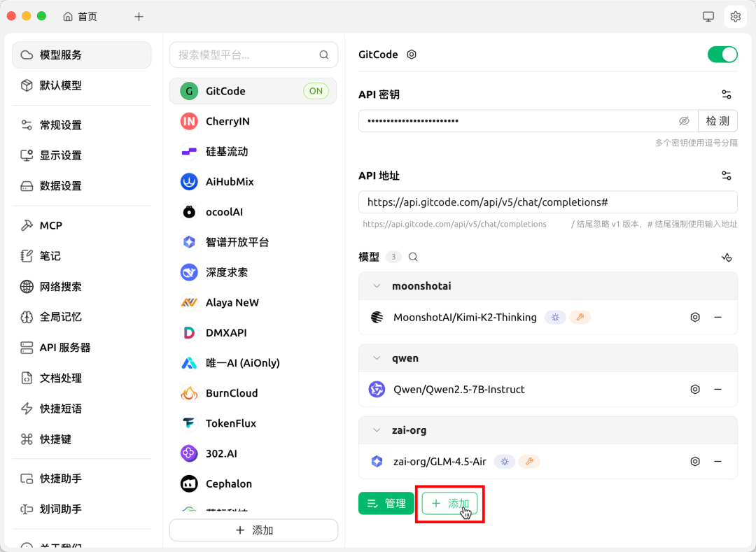756x552 pixels.
Task: Open 网络搜索 settings page
Action: pyautogui.click(x=81, y=287)
